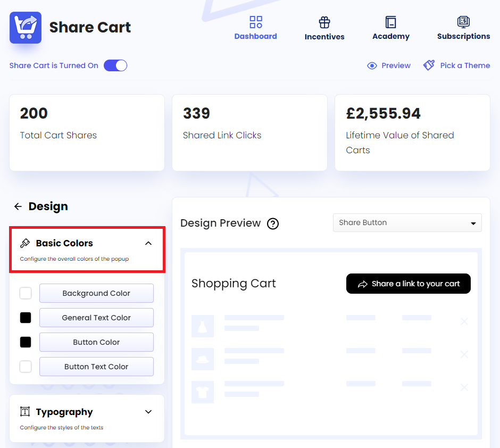
Task: Click the General Text Color swatch
Action: [x=25, y=317]
